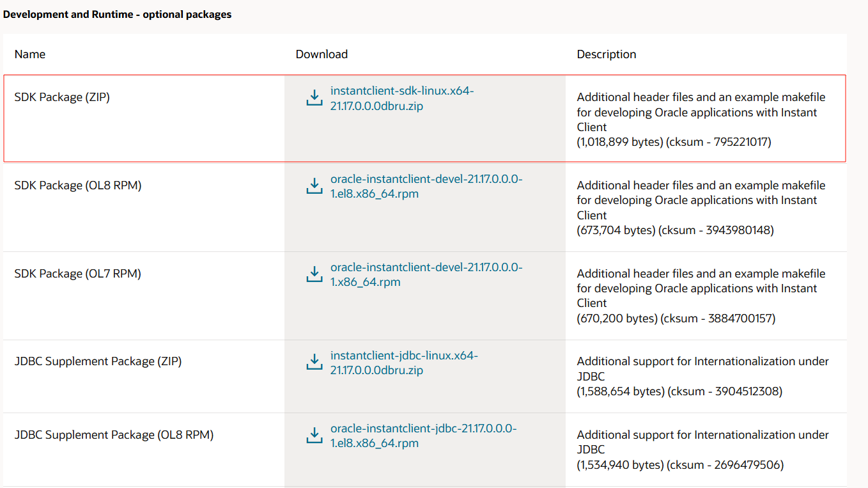Click download icon for SDK OL8 RPM
Screen dimensions: 868x488
[x=314, y=186]
